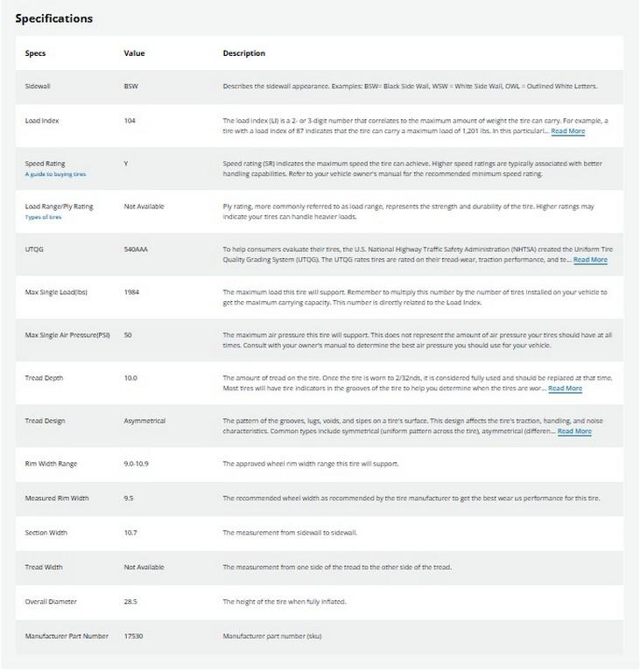The height and width of the screenshot is (672, 640).
Task: Select the Overall Diameter value 28.5
Action: [131, 602]
